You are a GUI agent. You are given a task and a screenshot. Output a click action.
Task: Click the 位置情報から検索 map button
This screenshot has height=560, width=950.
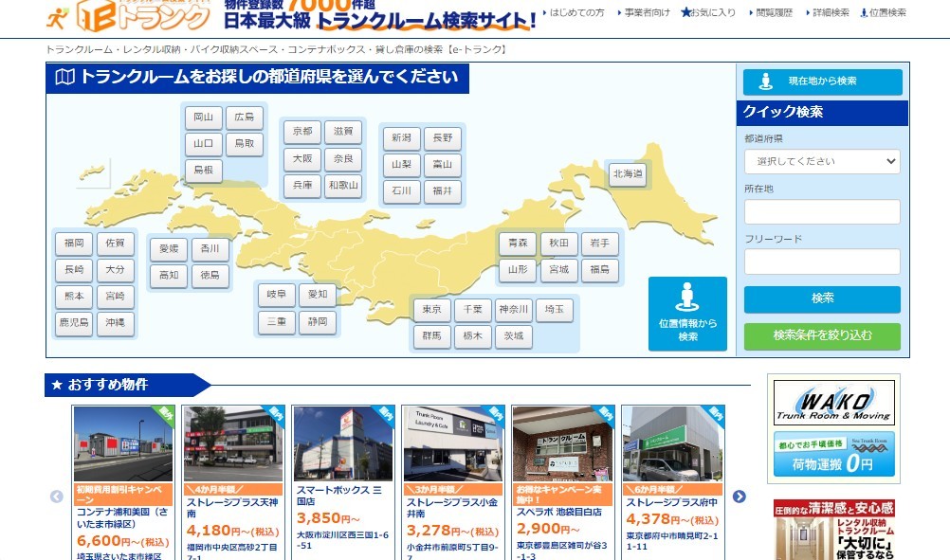click(687, 314)
